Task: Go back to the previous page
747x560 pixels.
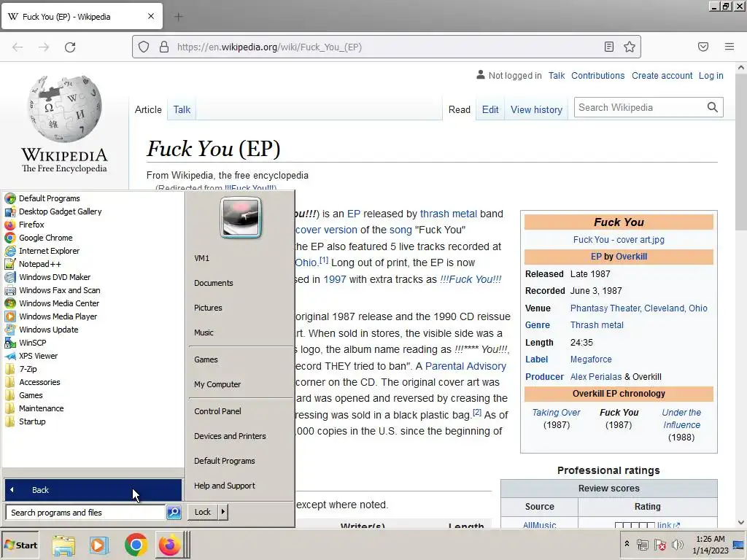Action: pyautogui.click(x=18, y=47)
